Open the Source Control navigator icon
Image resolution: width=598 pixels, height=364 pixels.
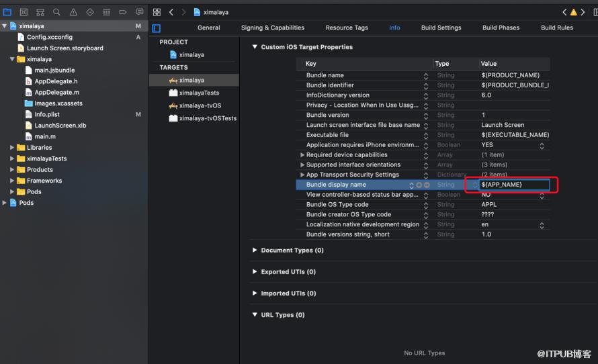coord(24,12)
